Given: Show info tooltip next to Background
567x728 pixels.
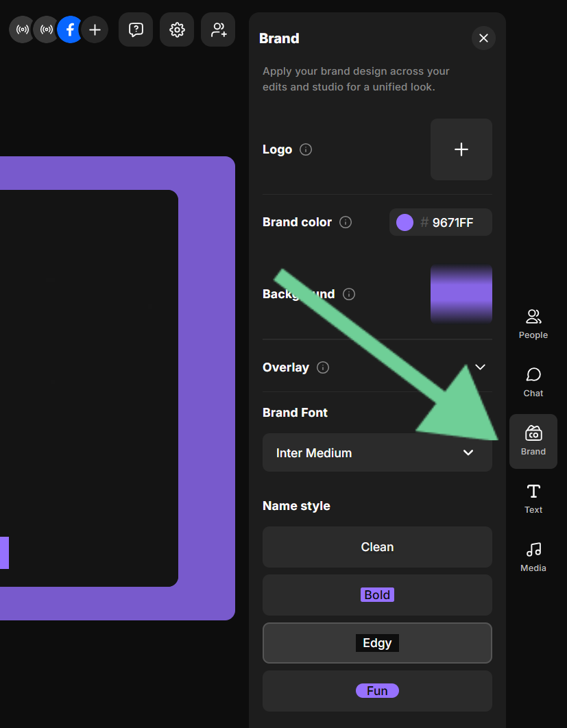Looking at the screenshot, I should pyautogui.click(x=349, y=294).
